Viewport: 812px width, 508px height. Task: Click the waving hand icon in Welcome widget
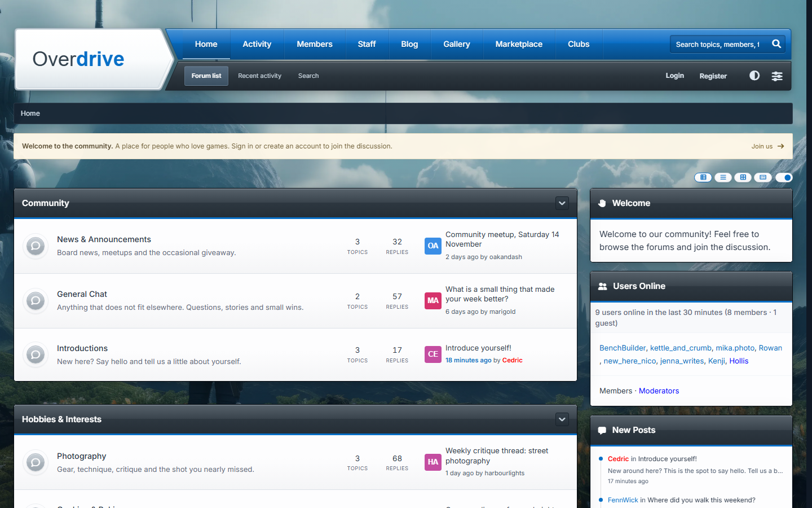click(x=602, y=203)
